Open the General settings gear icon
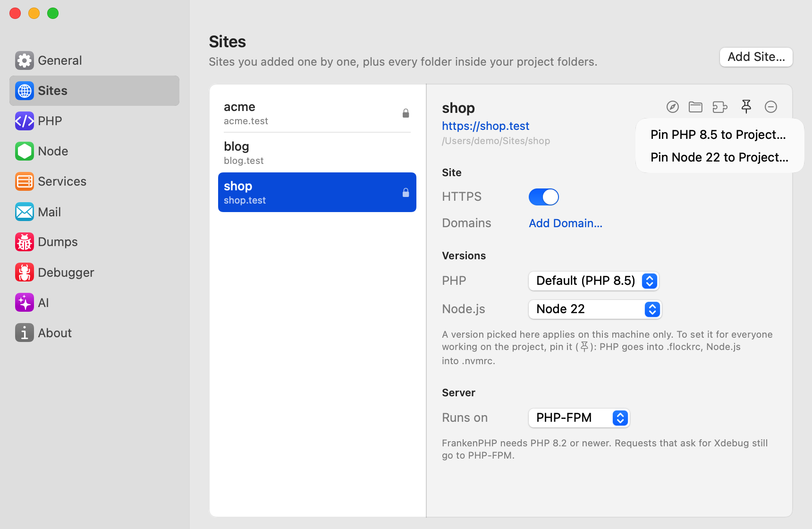 coord(25,60)
